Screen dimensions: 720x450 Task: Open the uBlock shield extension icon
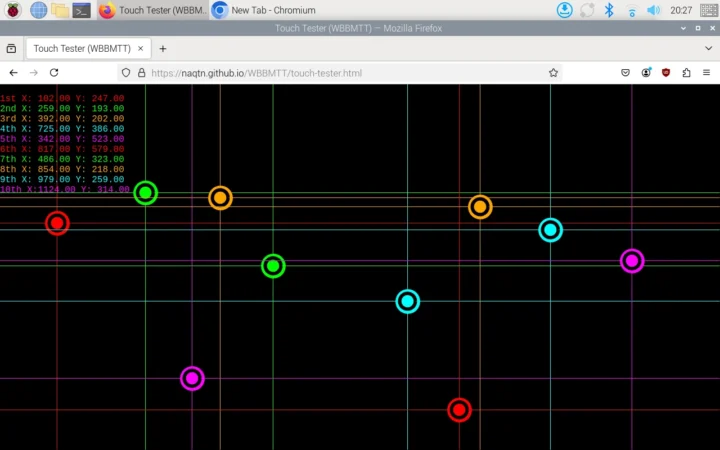(x=666, y=73)
